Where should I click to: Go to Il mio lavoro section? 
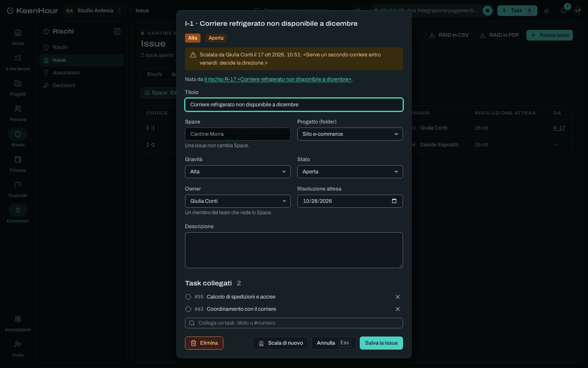tap(18, 63)
